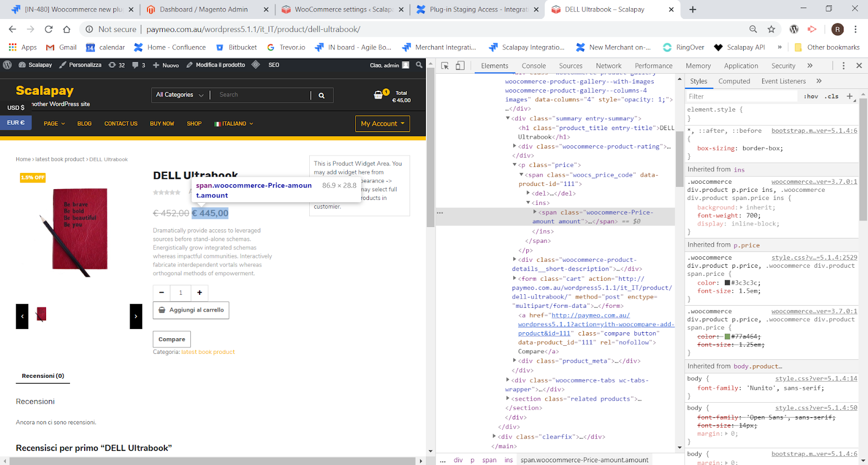Toggle the device toolbar icon in DevTools
This screenshot has width=868, height=465.
[x=460, y=66]
